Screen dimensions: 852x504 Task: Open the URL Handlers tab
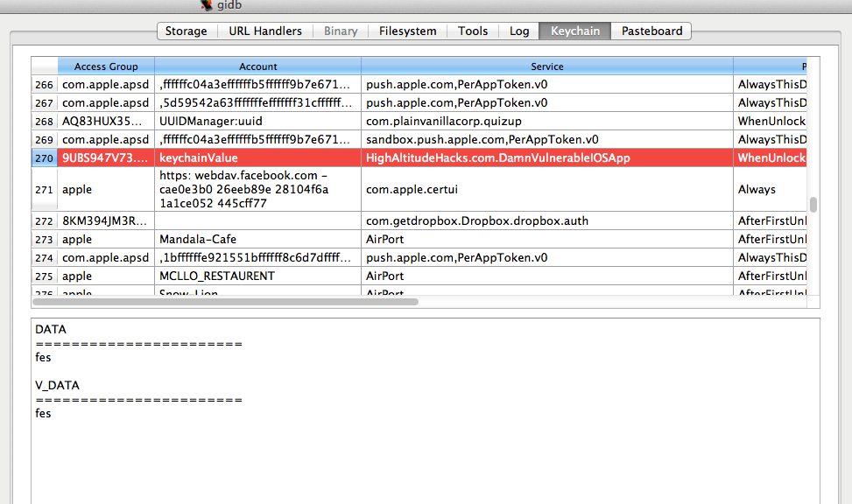click(x=264, y=31)
